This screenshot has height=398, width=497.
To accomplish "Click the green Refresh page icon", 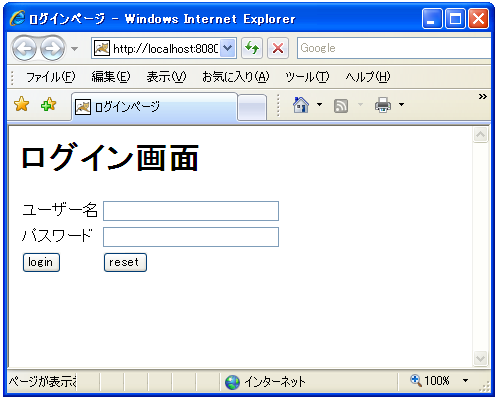I will pyautogui.click(x=252, y=48).
